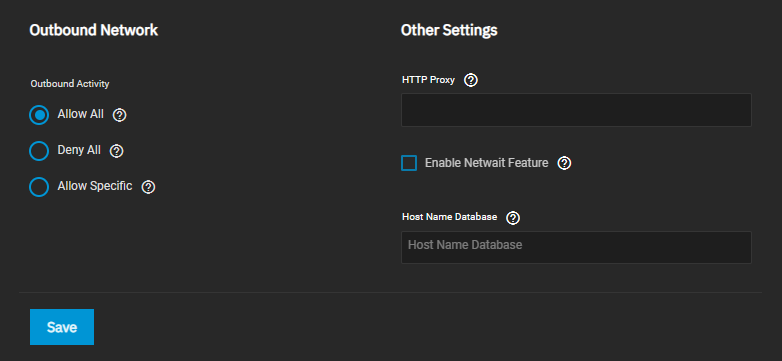Click the HTTP Proxy help icon
The width and height of the screenshot is (782, 361).
tap(471, 80)
